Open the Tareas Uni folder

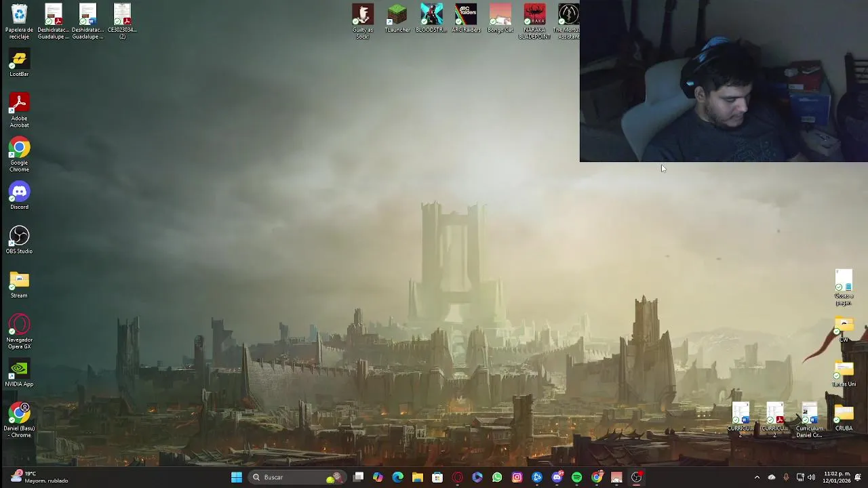(x=844, y=373)
